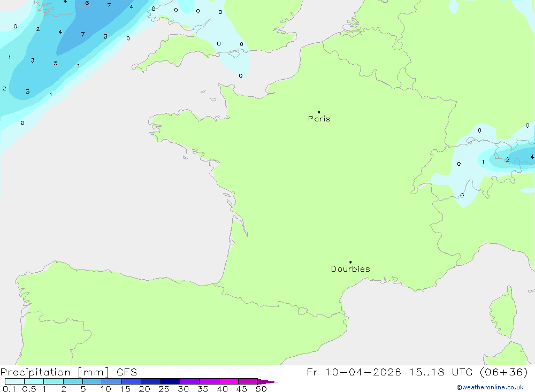The width and height of the screenshot is (535, 392).
Task: Click the legend label 50
Action: click(x=261, y=389)
